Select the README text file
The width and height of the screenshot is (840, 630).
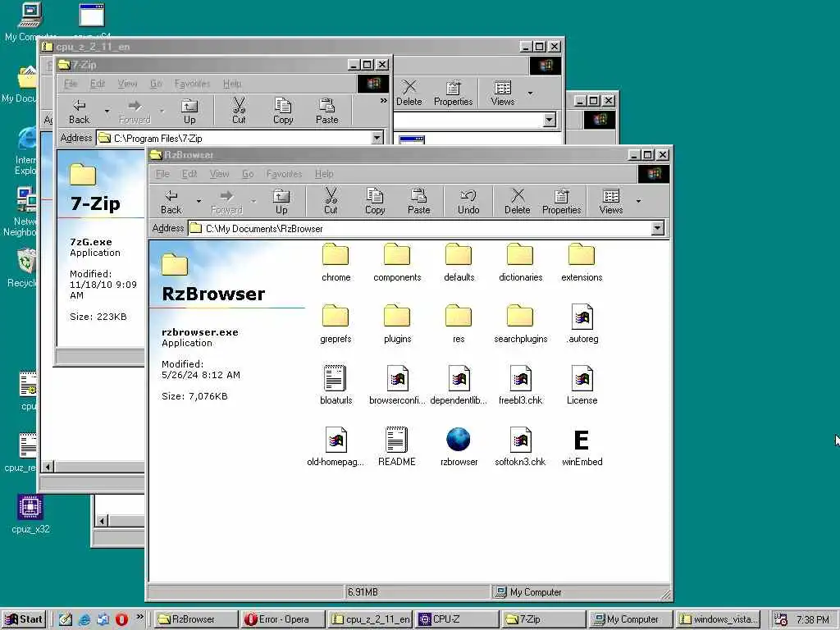click(x=397, y=447)
